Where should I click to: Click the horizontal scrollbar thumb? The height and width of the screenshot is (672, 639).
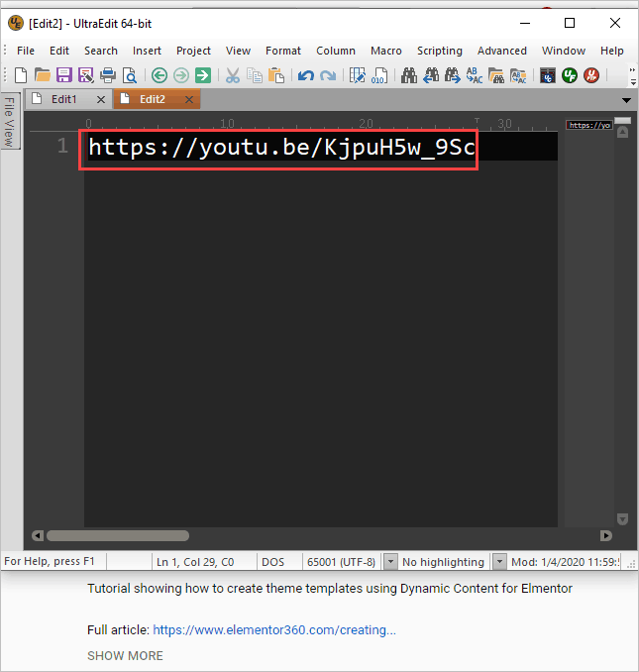click(118, 535)
